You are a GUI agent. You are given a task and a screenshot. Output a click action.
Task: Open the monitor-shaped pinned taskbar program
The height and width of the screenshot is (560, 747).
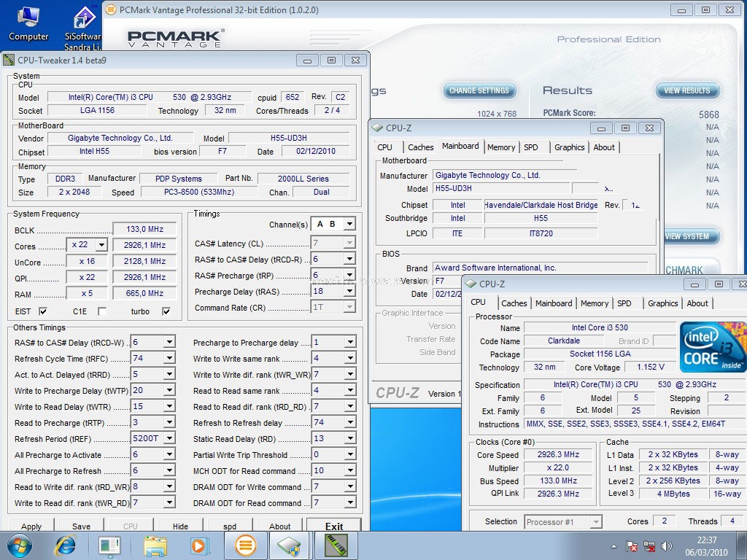(109, 545)
